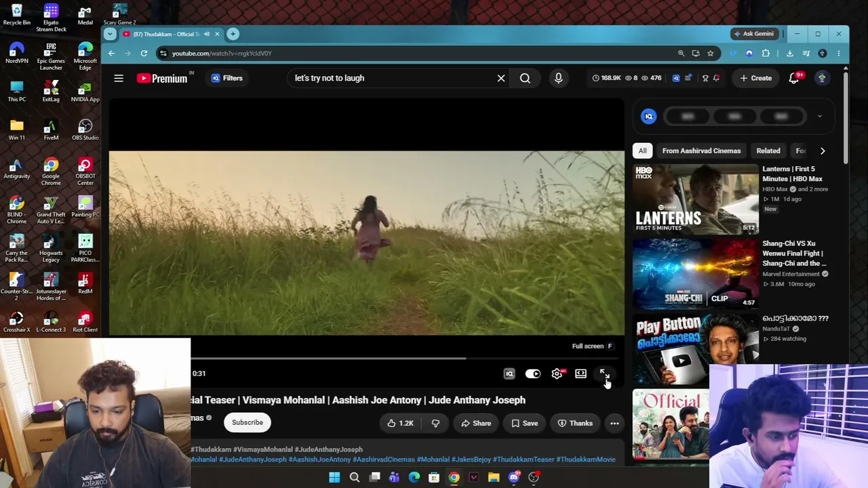868x488 pixels.
Task: Toggle the autoplay switch in player
Action: point(533,373)
